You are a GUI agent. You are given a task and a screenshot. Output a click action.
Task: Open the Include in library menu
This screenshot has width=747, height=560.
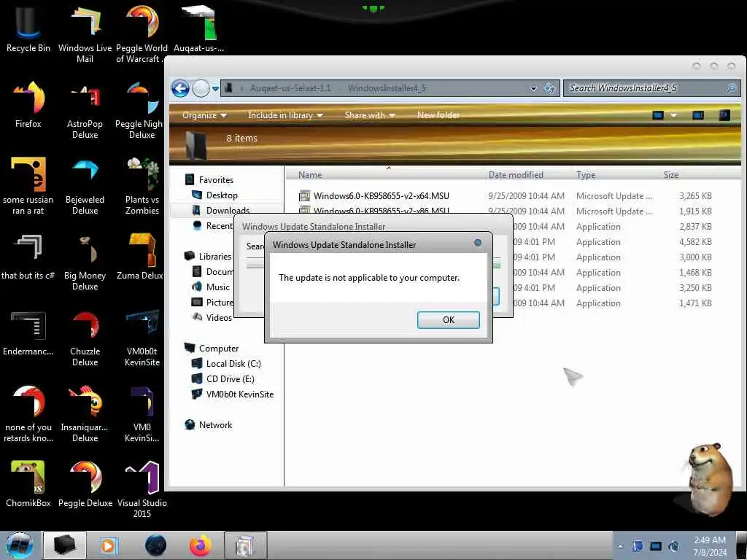click(285, 115)
